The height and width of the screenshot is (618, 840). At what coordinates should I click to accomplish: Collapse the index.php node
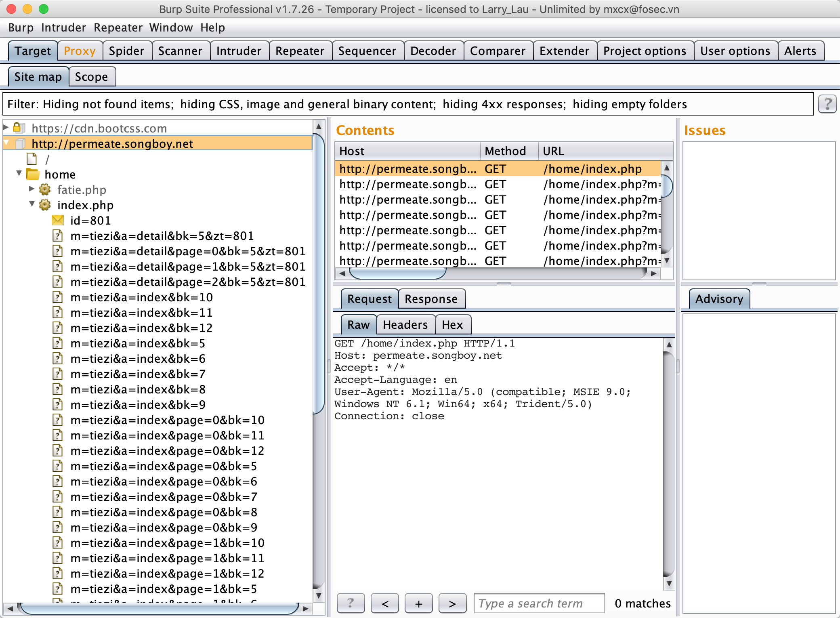coord(32,204)
